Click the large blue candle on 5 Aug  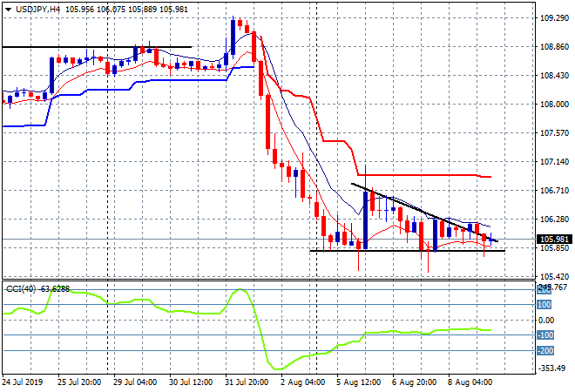pos(365,220)
